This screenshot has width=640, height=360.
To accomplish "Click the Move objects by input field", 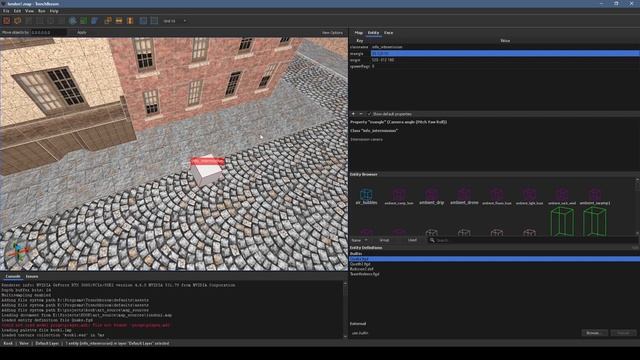I will click(x=49, y=32).
